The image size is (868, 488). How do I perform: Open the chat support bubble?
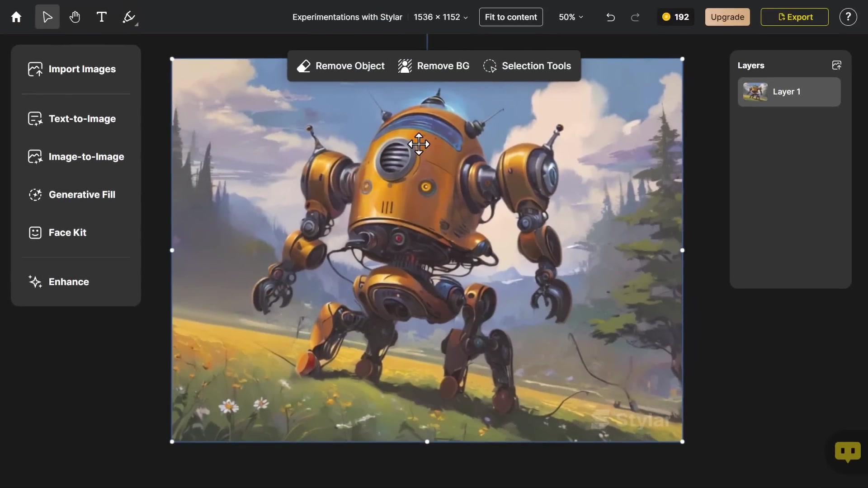click(x=848, y=451)
